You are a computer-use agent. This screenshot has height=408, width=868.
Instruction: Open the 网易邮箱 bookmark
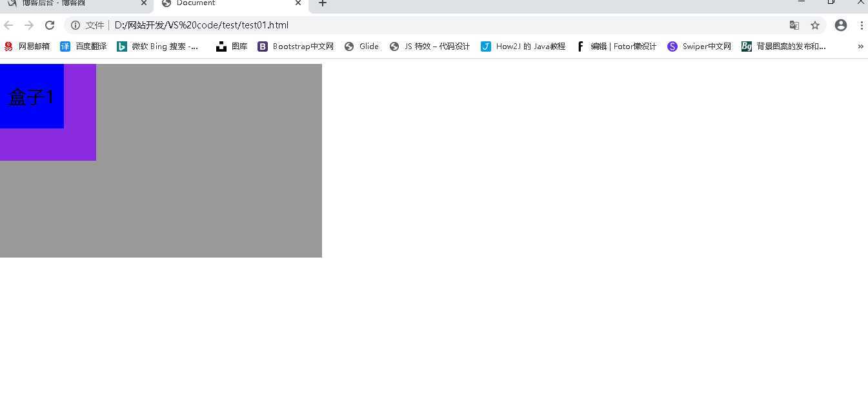[27, 46]
